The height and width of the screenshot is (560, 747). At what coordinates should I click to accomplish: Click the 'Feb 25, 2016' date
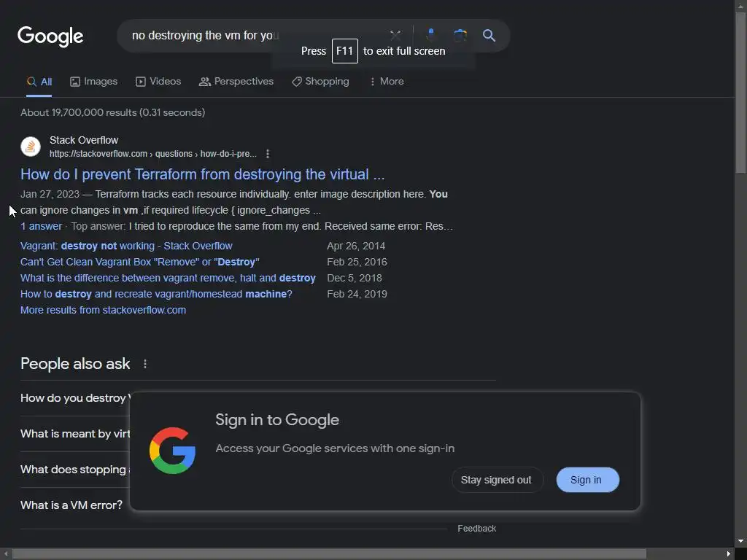[x=357, y=262]
